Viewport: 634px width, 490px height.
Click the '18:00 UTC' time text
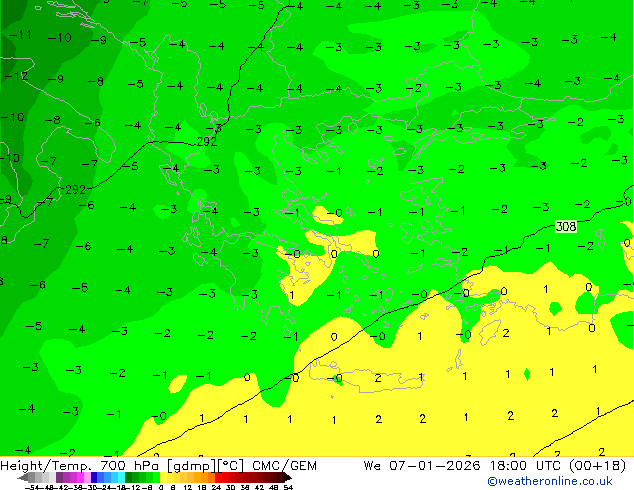click(527, 466)
